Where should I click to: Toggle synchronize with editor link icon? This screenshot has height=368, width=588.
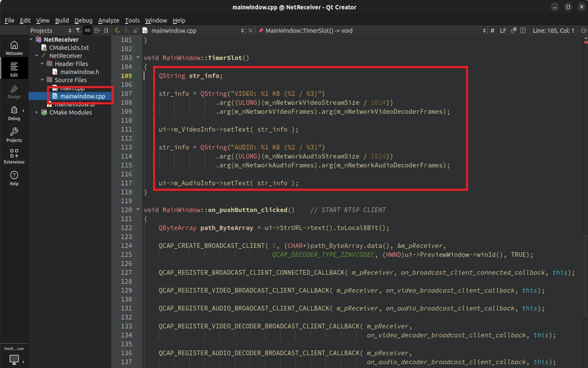tap(88, 31)
